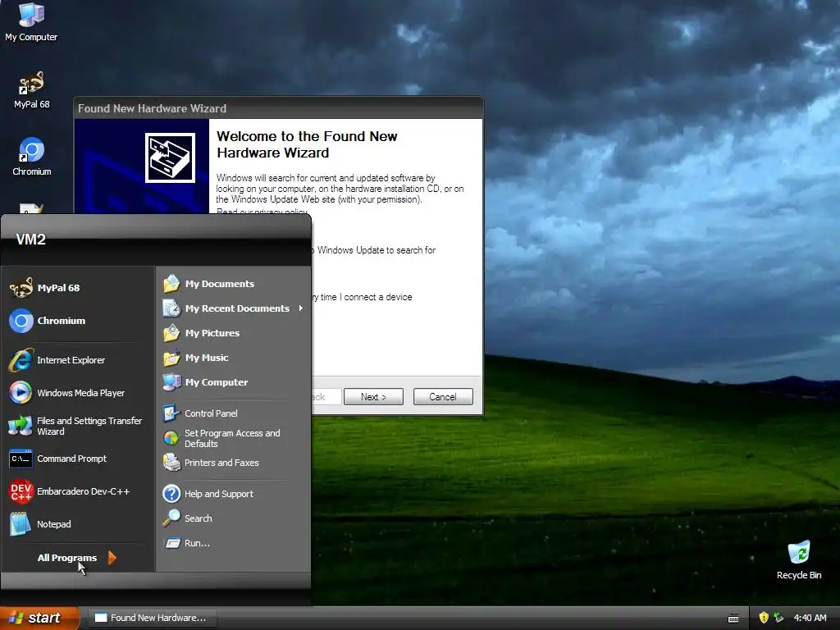The height and width of the screenshot is (630, 840).
Task: Open Set Program Access and Defaults
Action: click(x=234, y=438)
